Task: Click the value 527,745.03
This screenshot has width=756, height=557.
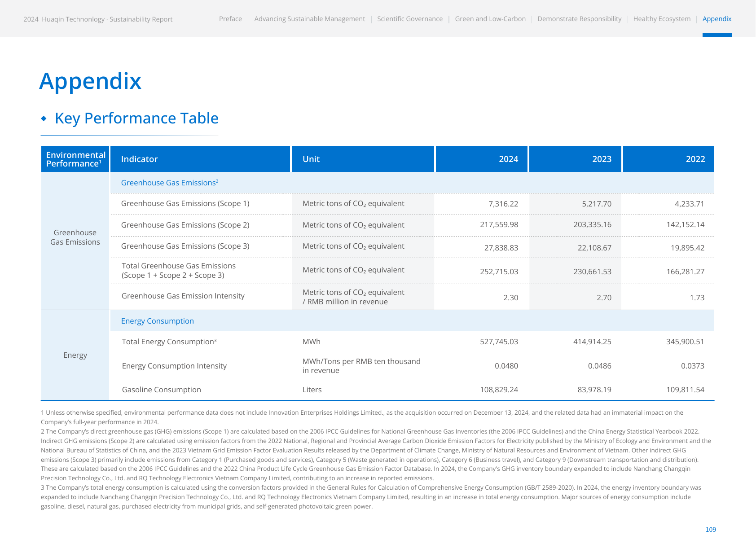Action: [x=499, y=342]
